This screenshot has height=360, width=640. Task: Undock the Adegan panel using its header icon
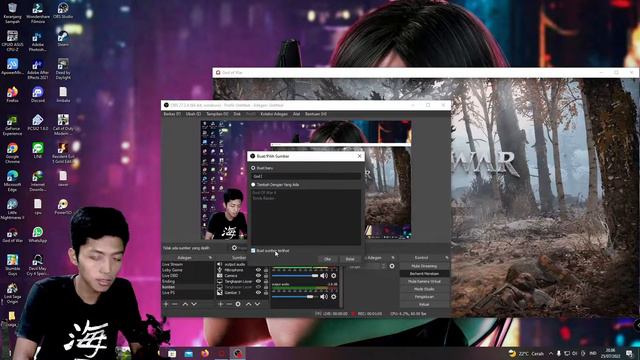[x=210, y=258]
